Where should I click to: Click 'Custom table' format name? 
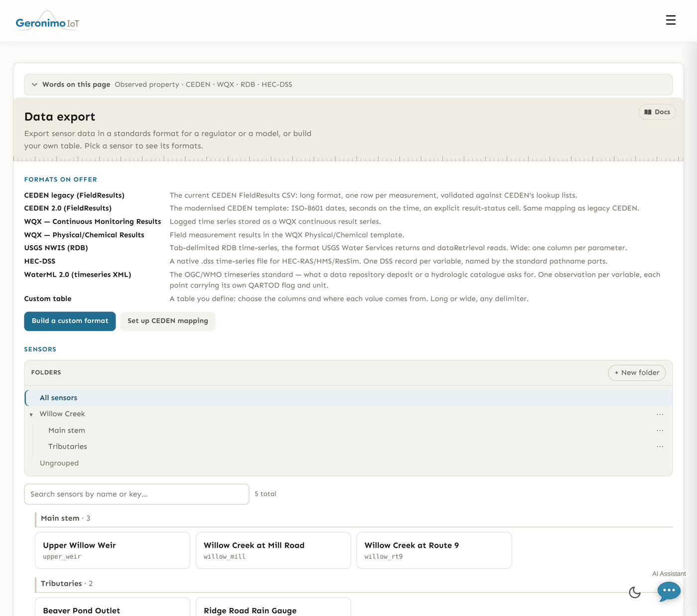48,299
